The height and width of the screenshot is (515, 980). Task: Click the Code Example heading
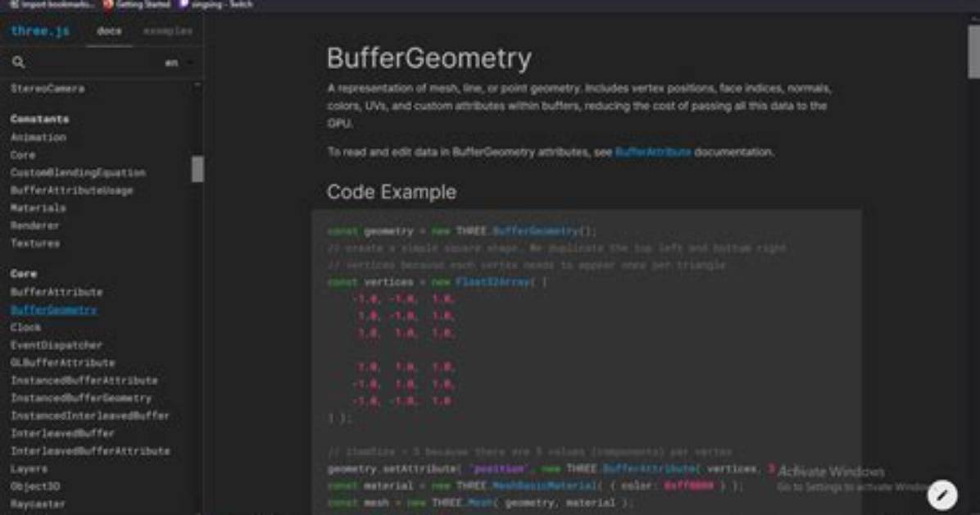pos(391,192)
